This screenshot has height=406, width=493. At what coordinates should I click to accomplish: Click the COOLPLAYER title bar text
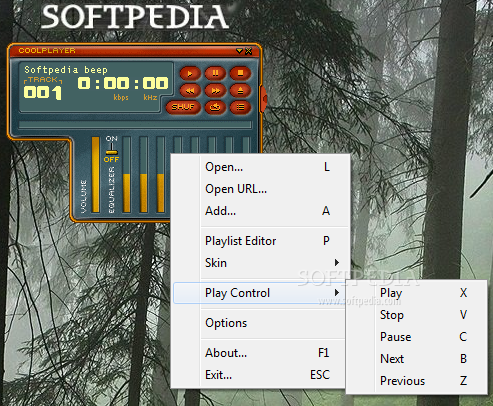[47, 51]
